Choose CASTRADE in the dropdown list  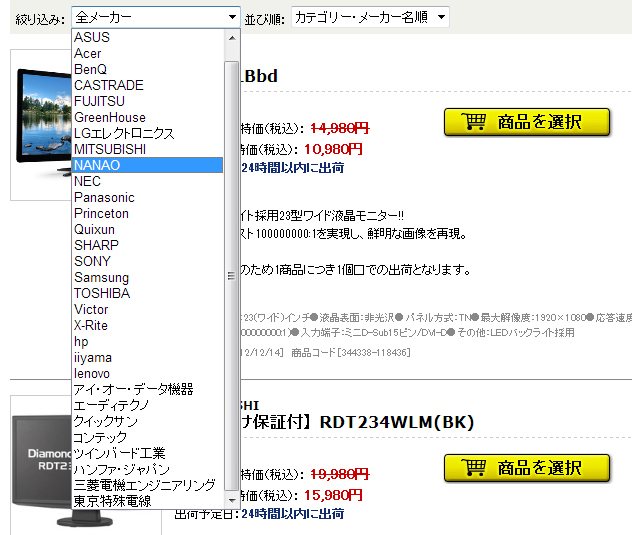pyautogui.click(x=148, y=85)
